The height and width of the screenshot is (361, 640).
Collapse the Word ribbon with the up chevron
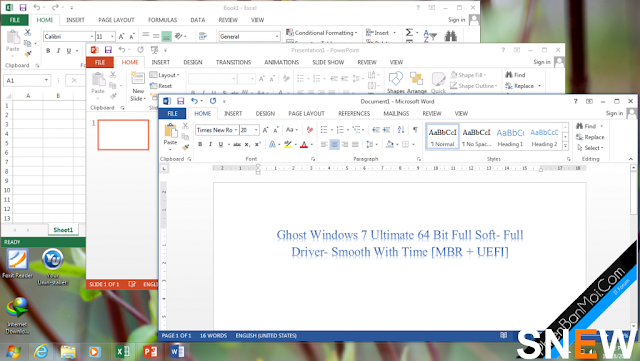coord(631,159)
